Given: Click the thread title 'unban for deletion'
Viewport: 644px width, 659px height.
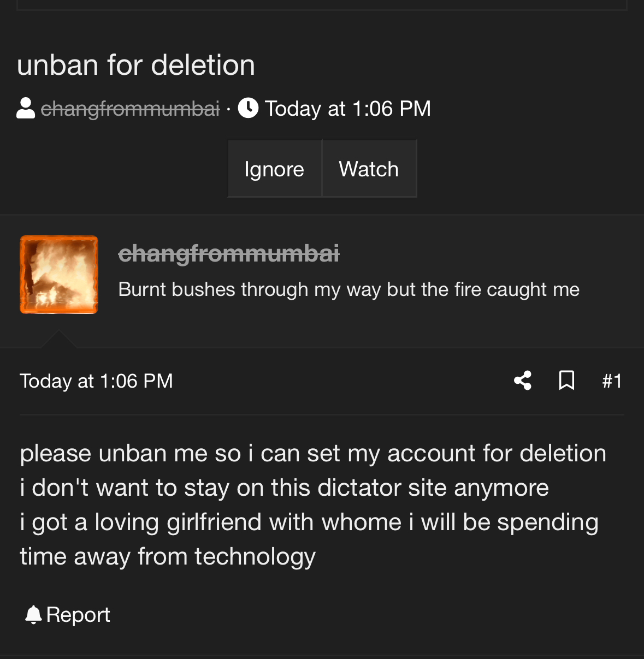Looking at the screenshot, I should (x=136, y=65).
